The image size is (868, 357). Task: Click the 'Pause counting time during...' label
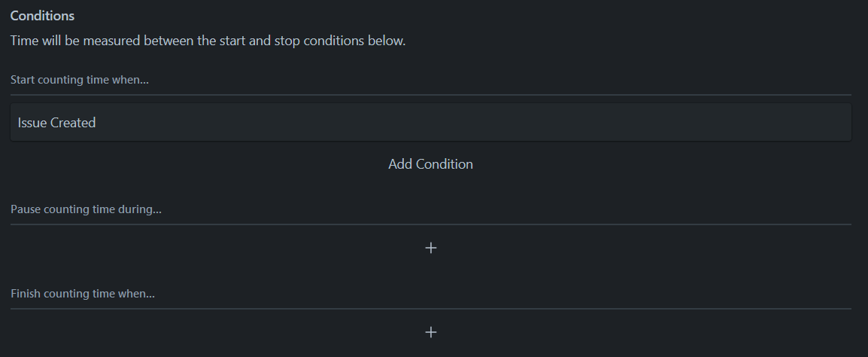[x=86, y=209]
